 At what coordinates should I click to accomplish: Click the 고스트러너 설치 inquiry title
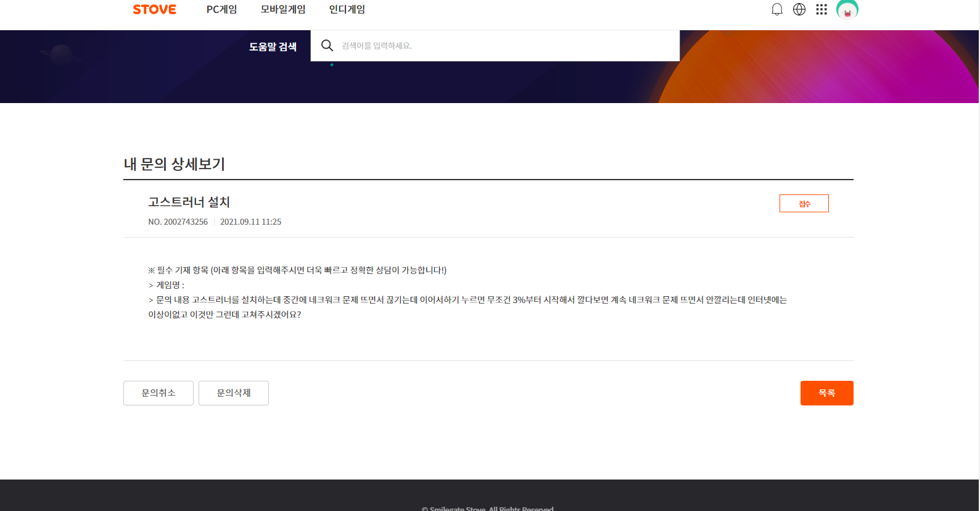(x=189, y=202)
